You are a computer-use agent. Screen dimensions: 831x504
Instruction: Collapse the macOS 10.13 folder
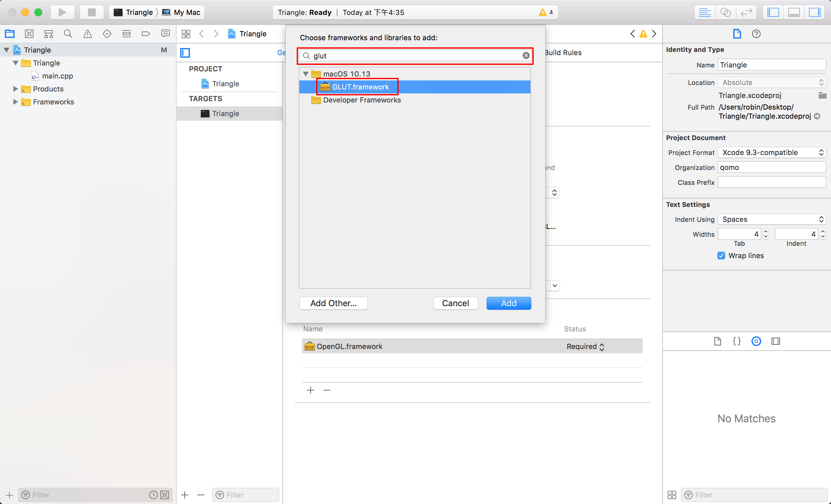pos(305,74)
